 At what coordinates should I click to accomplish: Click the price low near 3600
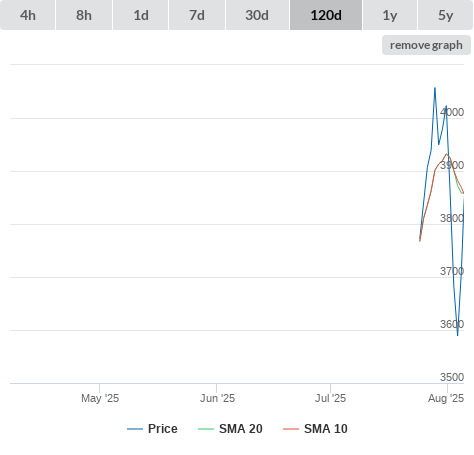(458, 335)
